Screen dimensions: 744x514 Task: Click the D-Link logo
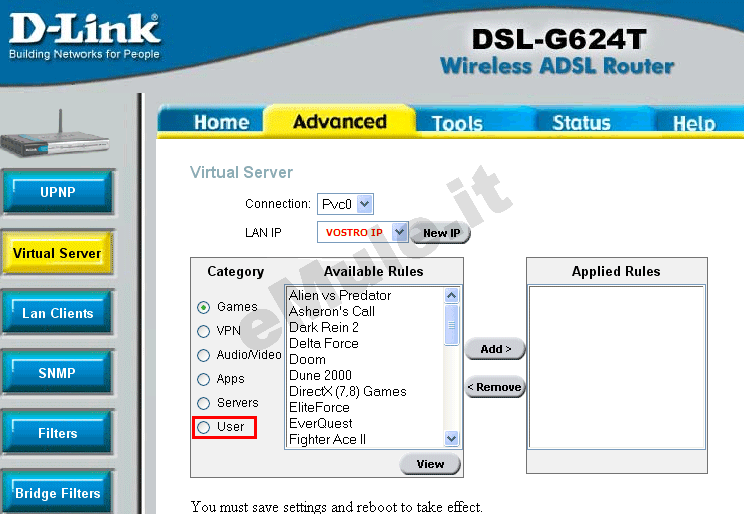pyautogui.click(x=84, y=37)
